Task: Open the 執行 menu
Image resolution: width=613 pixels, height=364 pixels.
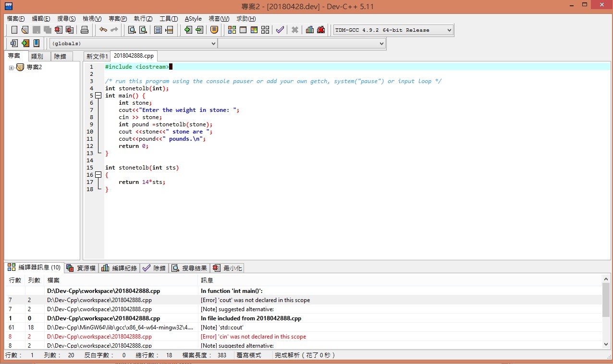Action: click(143, 19)
